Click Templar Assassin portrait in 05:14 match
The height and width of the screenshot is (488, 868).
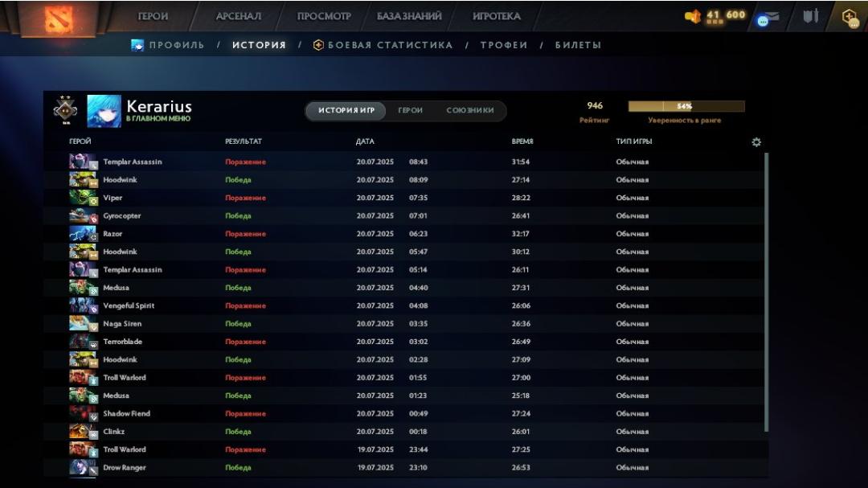pos(83,270)
